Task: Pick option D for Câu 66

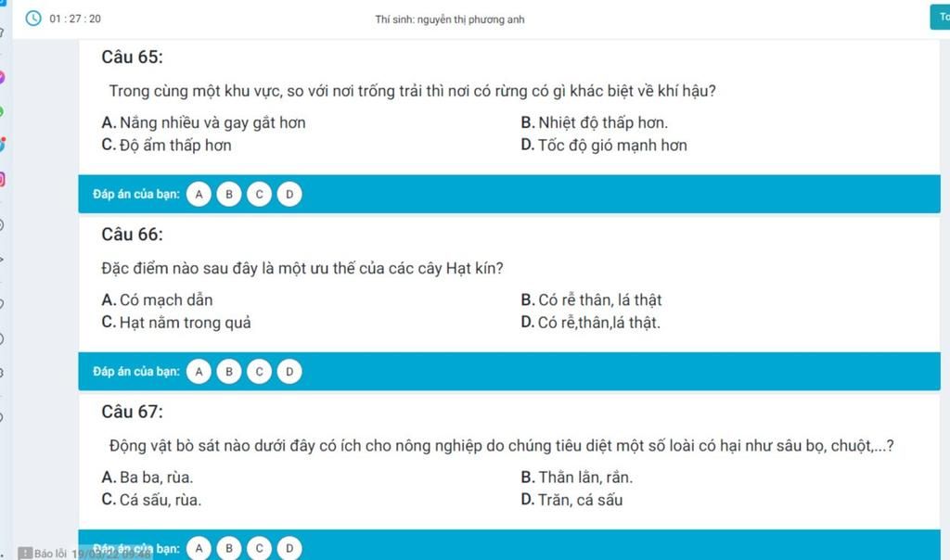Action: (289, 372)
